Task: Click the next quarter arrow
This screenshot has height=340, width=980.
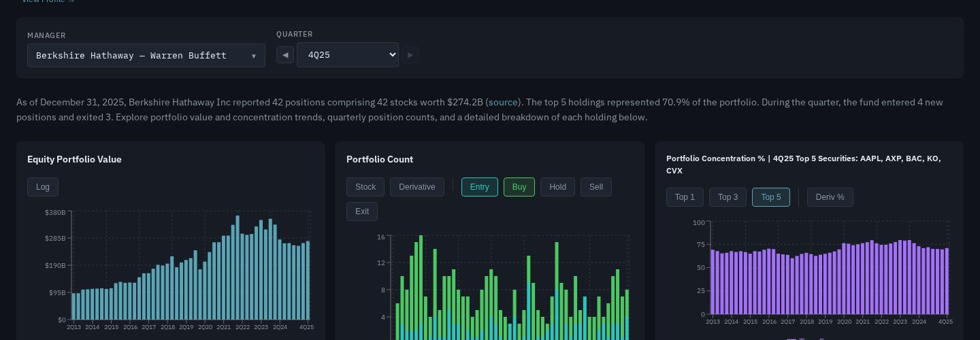Action: point(410,55)
